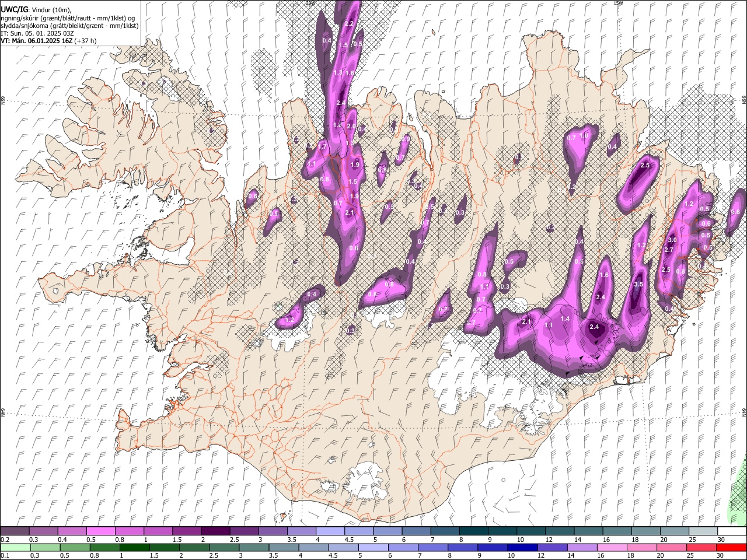Image resolution: width=747 pixels, height=560 pixels.
Task: Select the 'IT: Sun. 05. 01. 2025 03Z' line
Action: tap(37, 33)
